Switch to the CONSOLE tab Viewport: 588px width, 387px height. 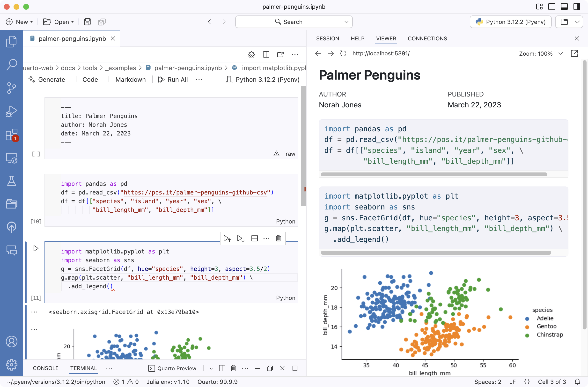[45, 368]
